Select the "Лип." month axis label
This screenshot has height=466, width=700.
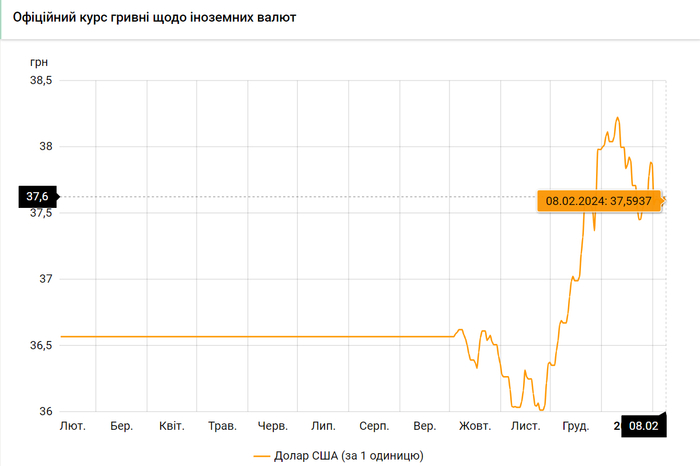tap(323, 426)
